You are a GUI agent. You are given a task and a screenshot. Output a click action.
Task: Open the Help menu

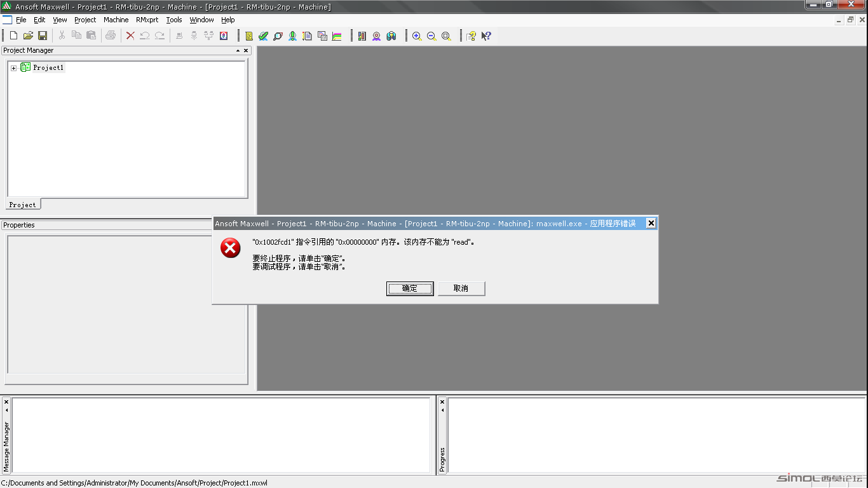[228, 20]
